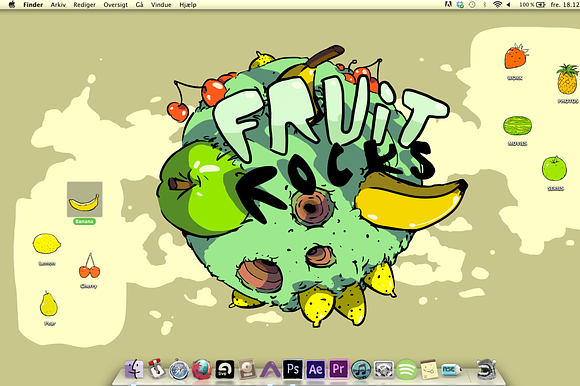The width and height of the screenshot is (580, 386).
Task: Open Finder from the dock
Action: tap(134, 369)
